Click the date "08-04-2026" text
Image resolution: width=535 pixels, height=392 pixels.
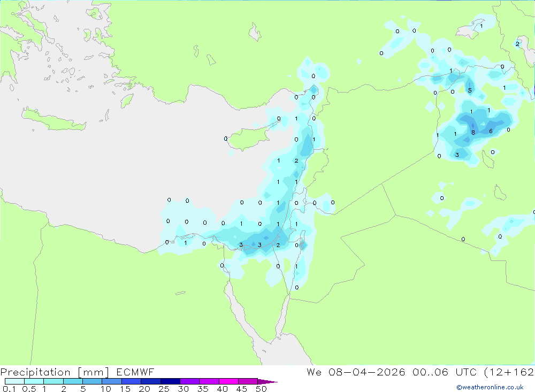coord(367,372)
